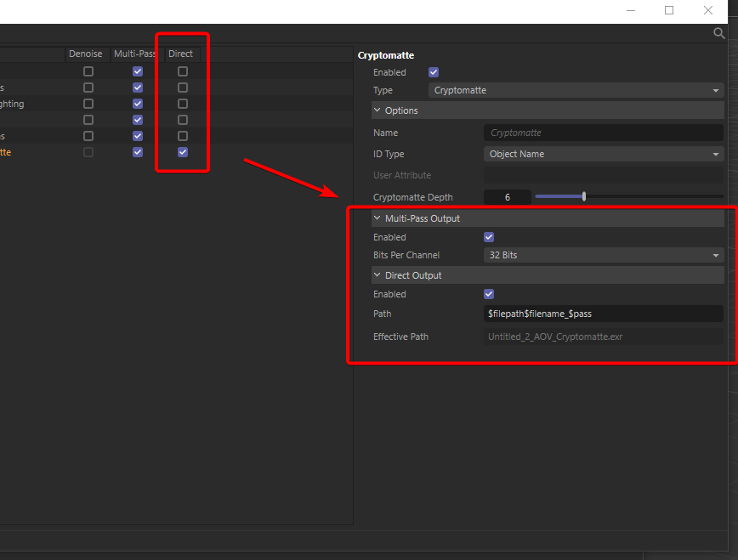Collapse the Multi-Pass Output section
The width and height of the screenshot is (738, 560).
[377, 218]
